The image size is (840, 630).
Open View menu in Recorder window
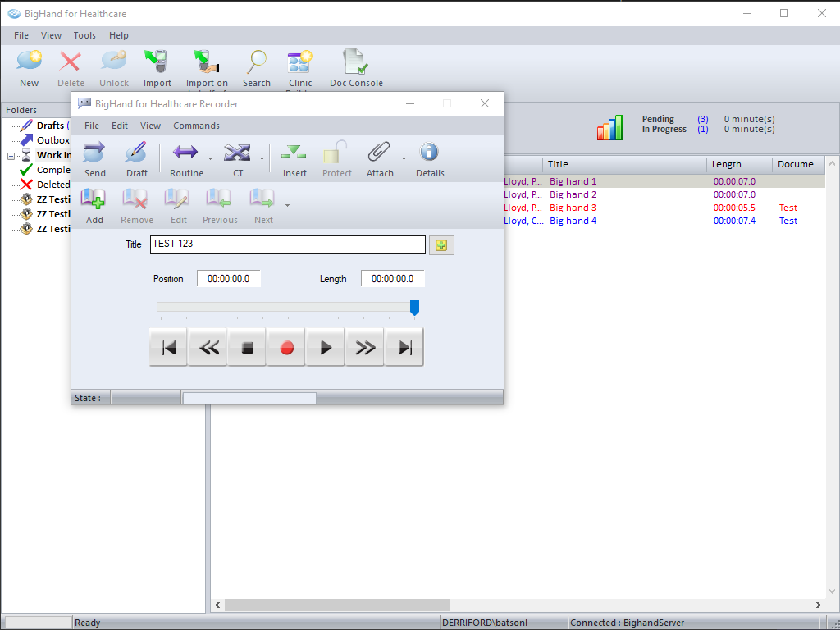(151, 126)
